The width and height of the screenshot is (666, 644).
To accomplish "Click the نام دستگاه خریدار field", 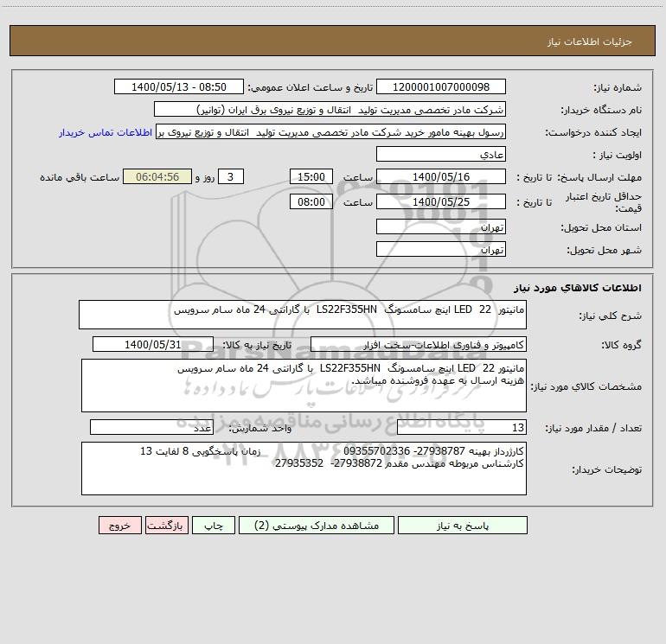I will pyautogui.click(x=330, y=110).
